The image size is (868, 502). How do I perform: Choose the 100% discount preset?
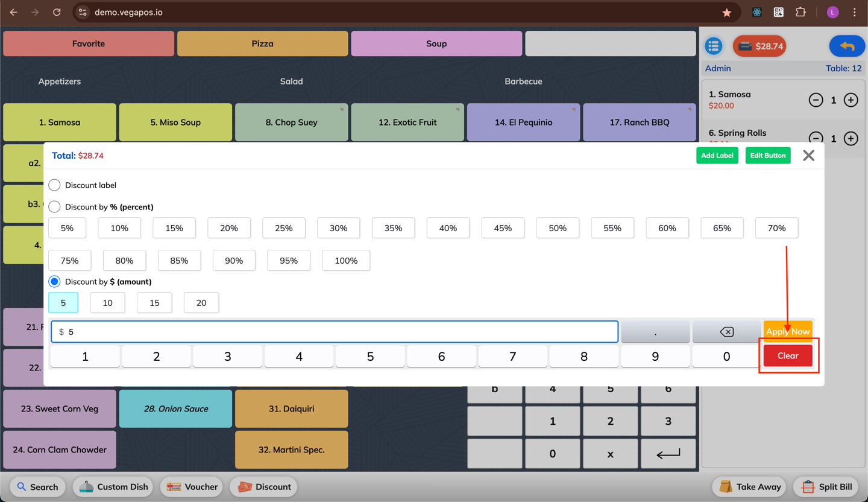346,261
